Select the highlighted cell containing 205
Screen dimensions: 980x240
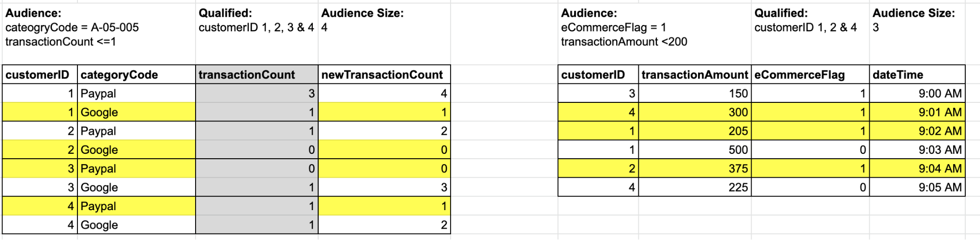pyautogui.click(x=694, y=131)
